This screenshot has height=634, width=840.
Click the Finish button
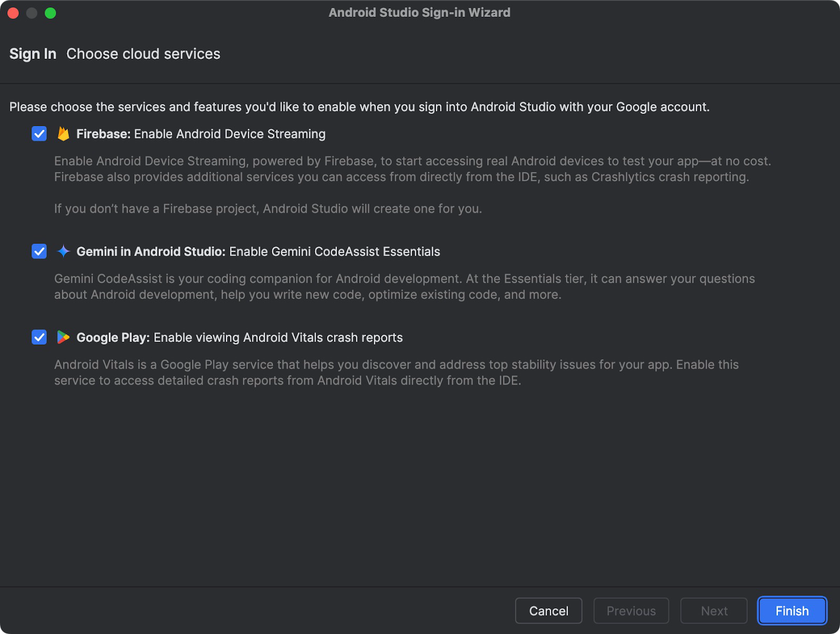tap(792, 611)
